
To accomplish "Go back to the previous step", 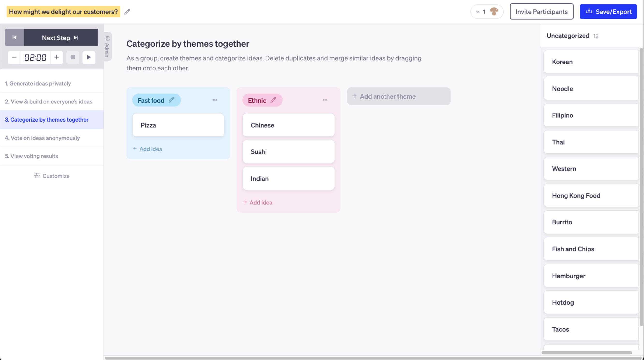I will [x=15, y=37].
